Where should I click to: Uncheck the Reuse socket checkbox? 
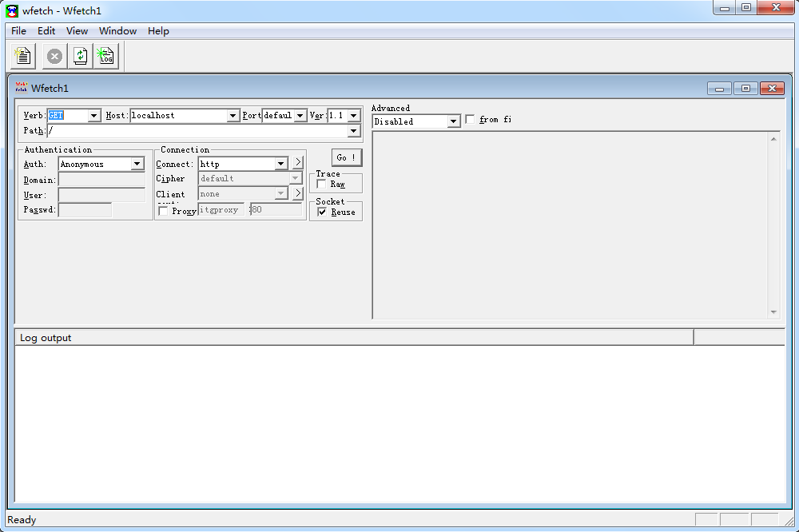[322, 212]
